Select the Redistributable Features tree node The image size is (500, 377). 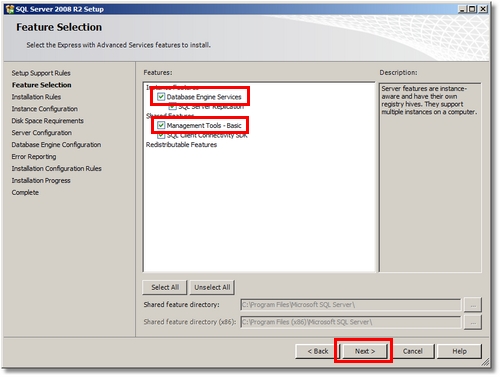[181, 145]
